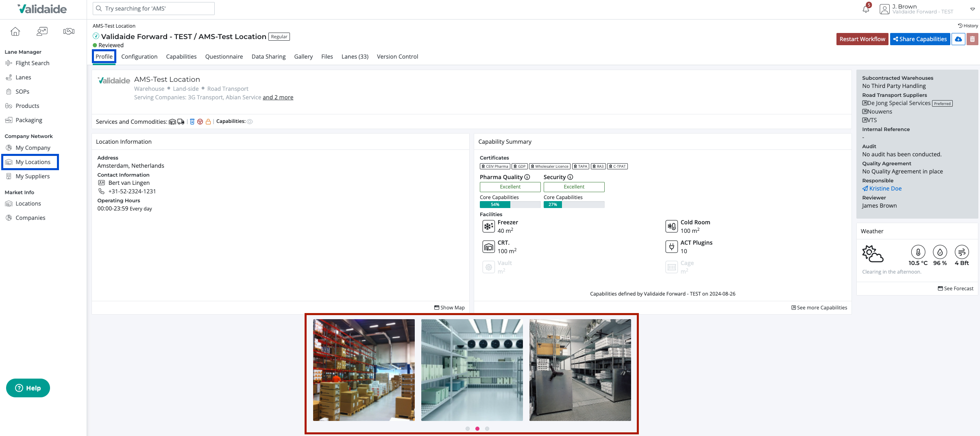Click the J. Brown user avatar
980x436 pixels.
pyautogui.click(x=884, y=9)
